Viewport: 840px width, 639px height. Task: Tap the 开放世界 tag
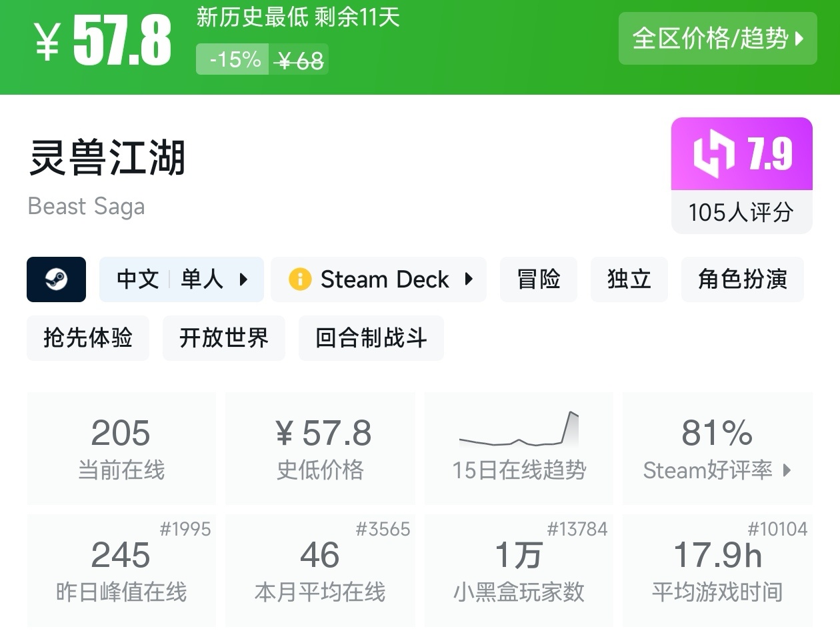click(224, 338)
